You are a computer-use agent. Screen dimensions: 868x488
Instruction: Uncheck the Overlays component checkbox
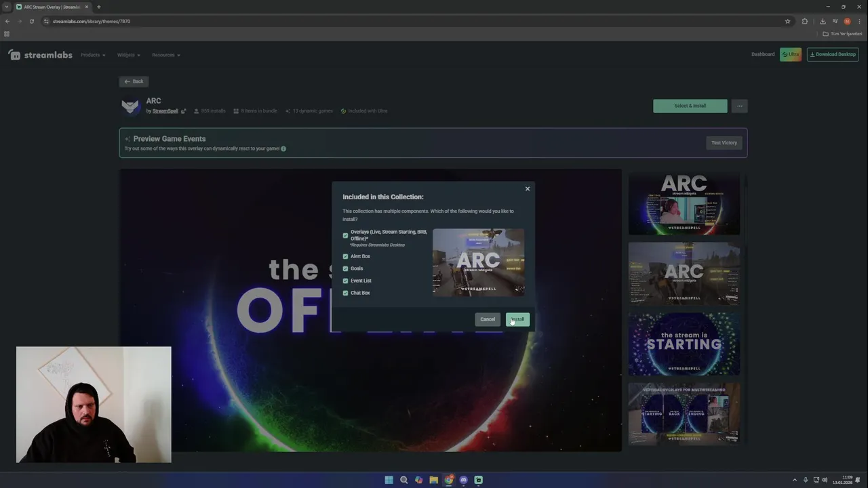pyautogui.click(x=345, y=235)
